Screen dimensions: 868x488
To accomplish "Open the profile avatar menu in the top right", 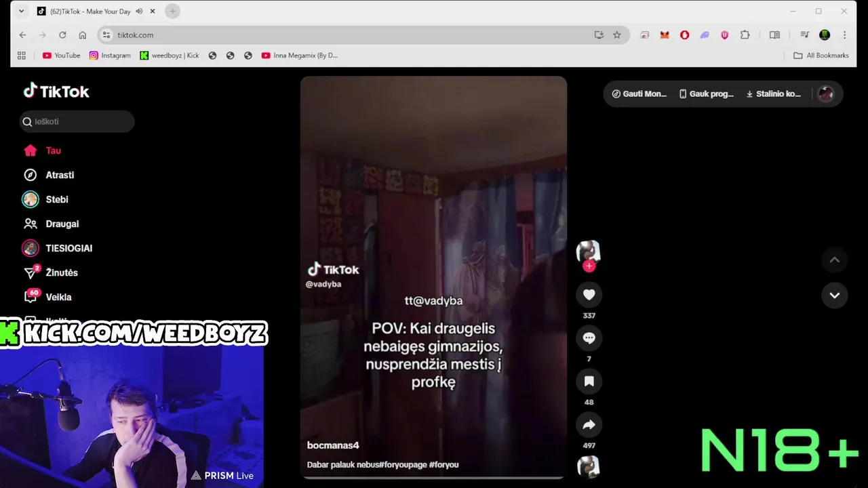I will click(825, 94).
